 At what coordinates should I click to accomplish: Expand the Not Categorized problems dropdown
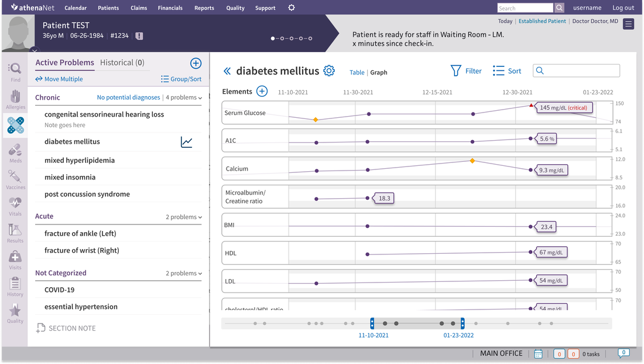pyautogui.click(x=184, y=274)
